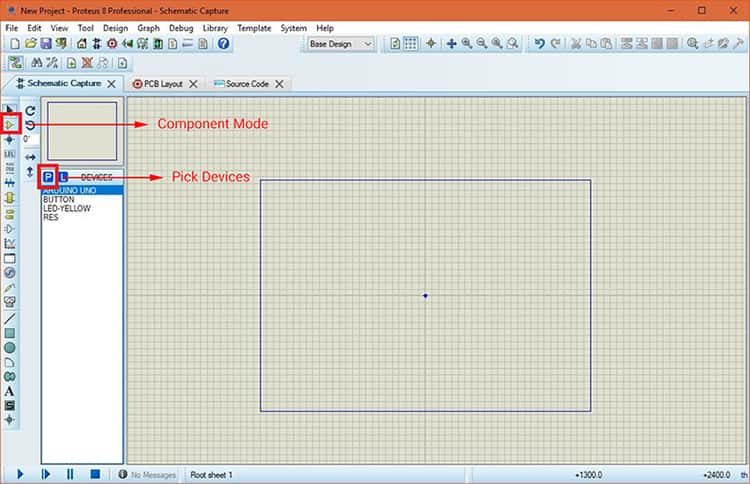The height and width of the screenshot is (484, 750).
Task: Select the 2D circle drawing tool
Action: (9, 348)
